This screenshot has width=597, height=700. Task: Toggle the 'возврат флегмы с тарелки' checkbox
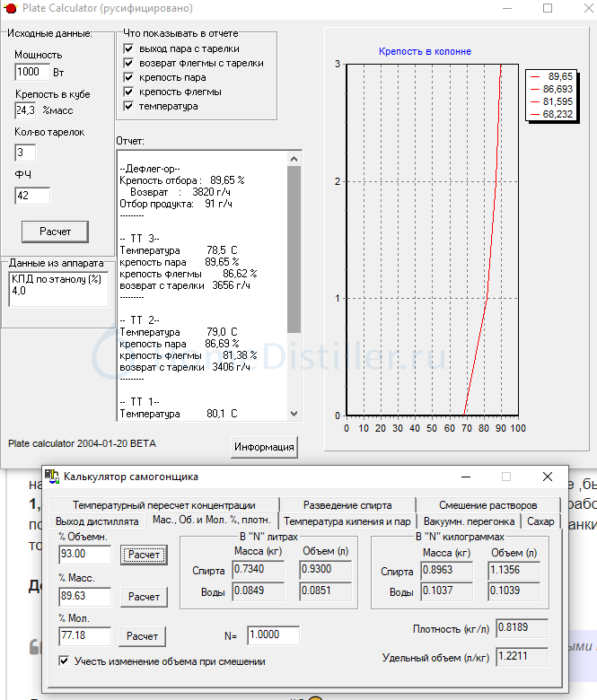pos(128,63)
